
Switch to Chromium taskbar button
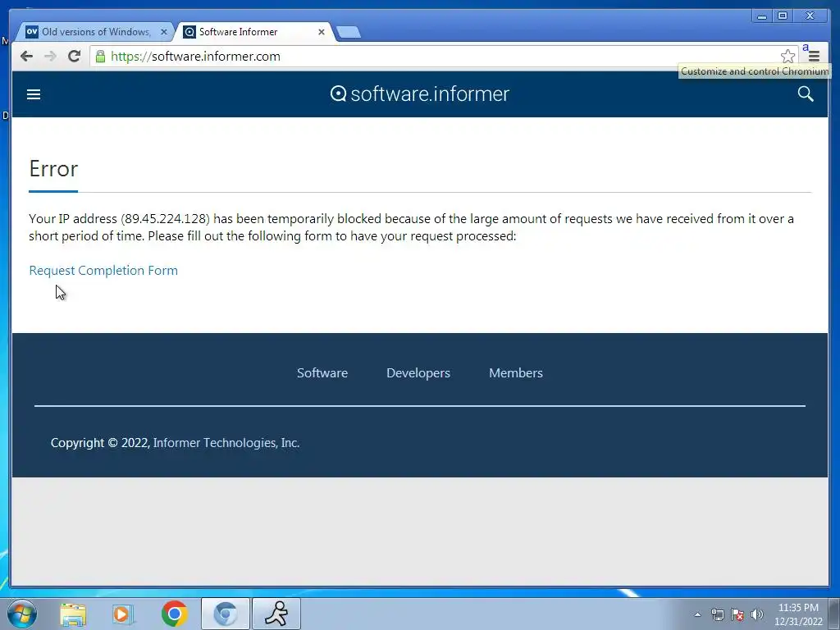tap(226, 614)
